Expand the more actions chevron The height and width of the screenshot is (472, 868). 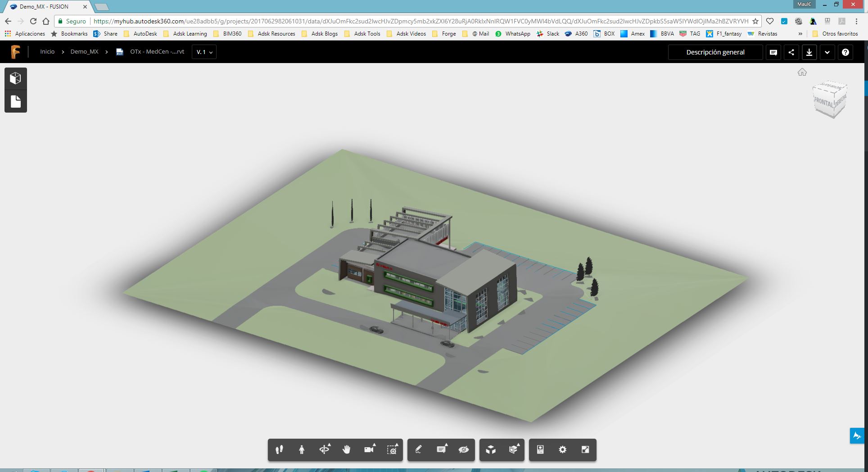827,52
